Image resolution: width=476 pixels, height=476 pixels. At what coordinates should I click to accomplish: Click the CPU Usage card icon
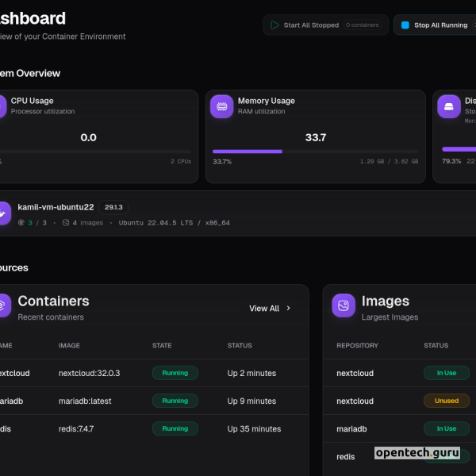2,106
